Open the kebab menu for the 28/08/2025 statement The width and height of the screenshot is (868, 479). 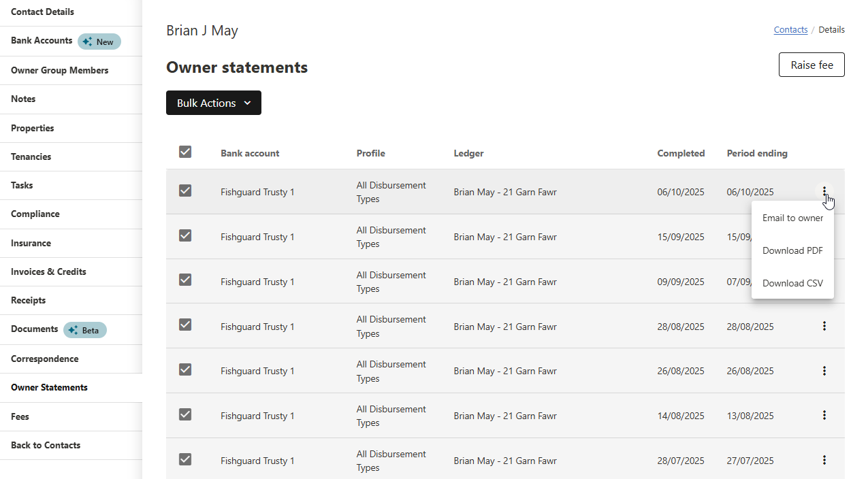[824, 326]
